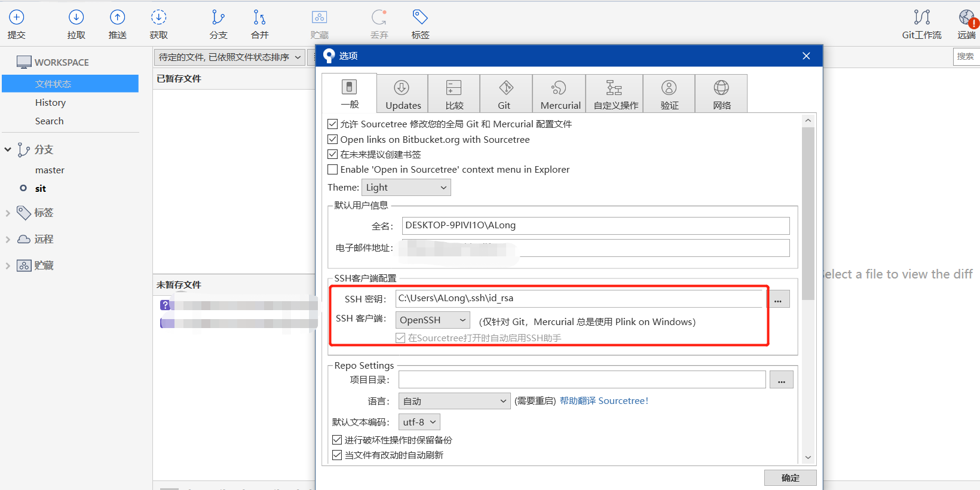The image size is (980, 490).
Task: Click the Sourcetree logo in dialog title
Action: coord(329,56)
